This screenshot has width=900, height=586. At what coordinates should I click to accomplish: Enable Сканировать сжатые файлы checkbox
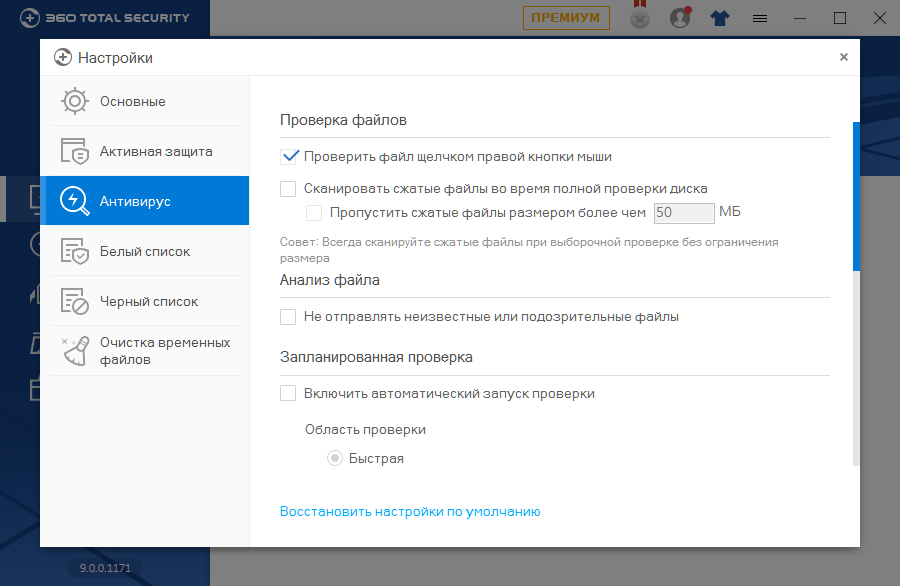(288, 189)
